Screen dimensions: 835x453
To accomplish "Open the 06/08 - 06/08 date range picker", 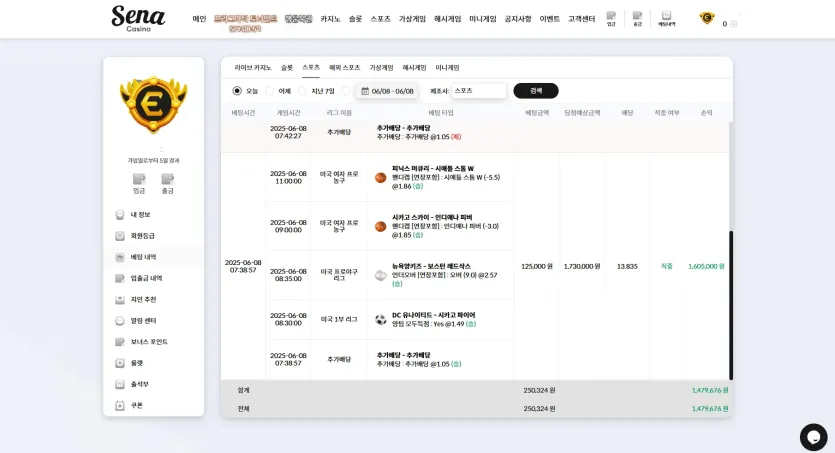I will coord(387,91).
